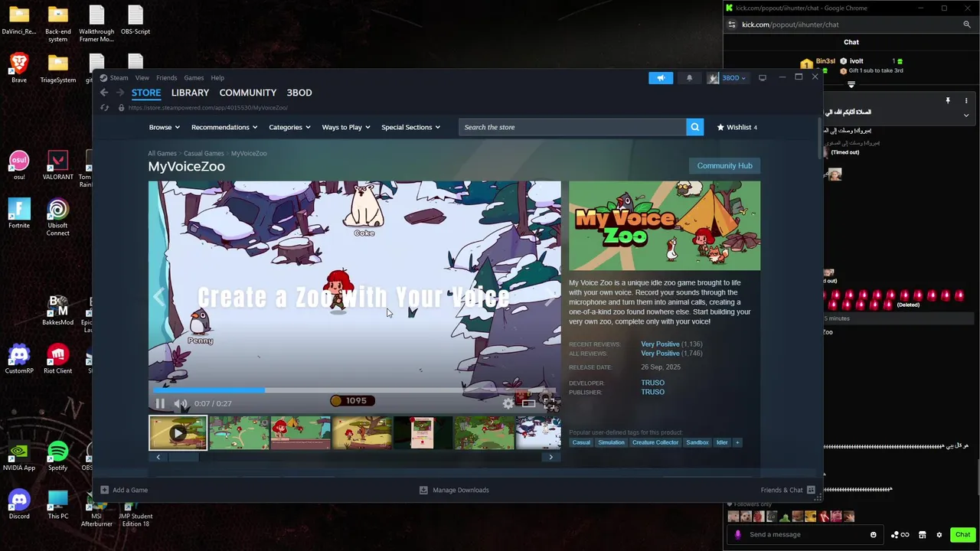Image resolution: width=980 pixels, height=551 pixels.
Task: Expand Categories dropdown
Action: click(289, 127)
